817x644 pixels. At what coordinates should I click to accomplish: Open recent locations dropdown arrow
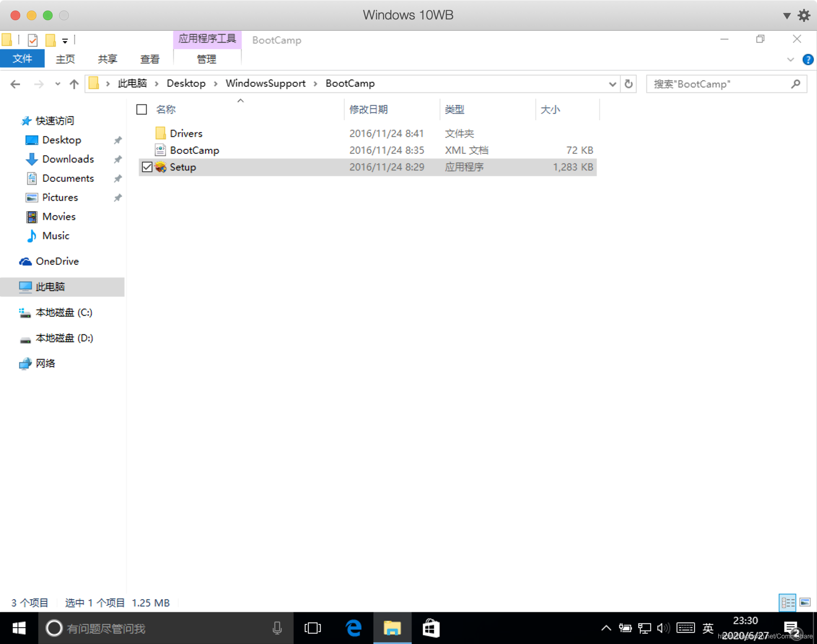[57, 84]
